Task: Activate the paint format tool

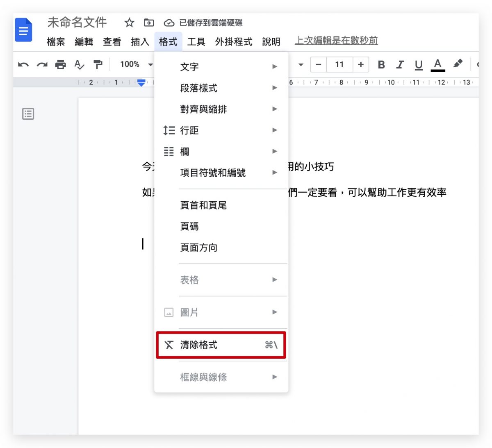Action: click(x=98, y=64)
